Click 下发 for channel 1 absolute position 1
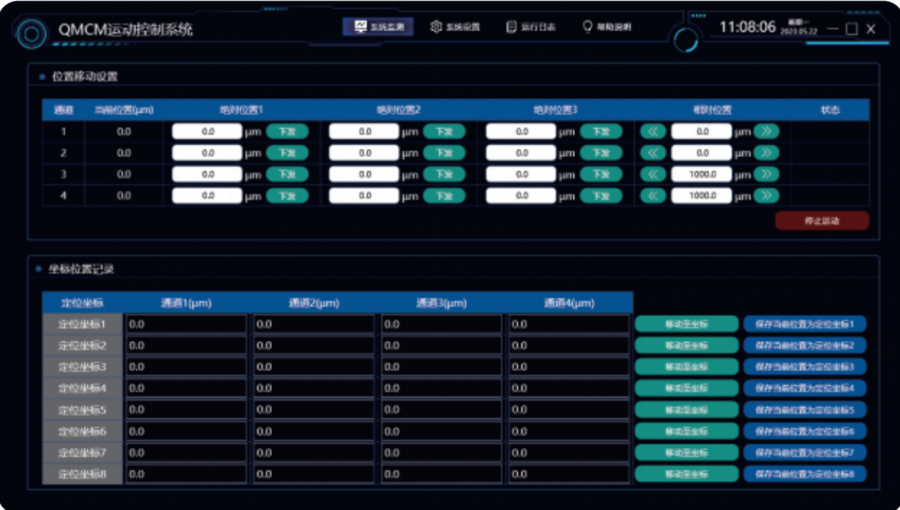900x510 pixels. click(287, 131)
